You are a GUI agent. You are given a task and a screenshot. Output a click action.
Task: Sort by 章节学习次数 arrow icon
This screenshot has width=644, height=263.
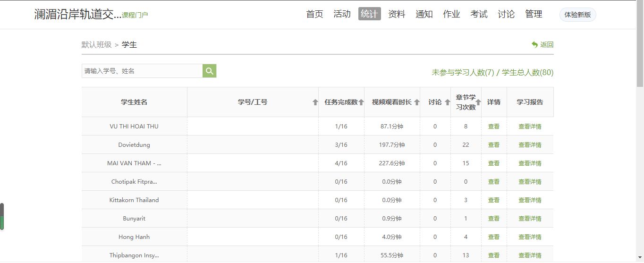478,102
